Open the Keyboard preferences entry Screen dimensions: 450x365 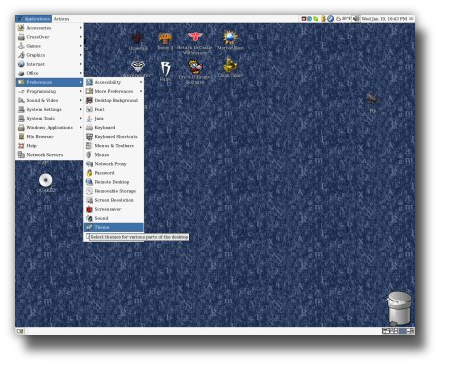pyautogui.click(x=114, y=127)
